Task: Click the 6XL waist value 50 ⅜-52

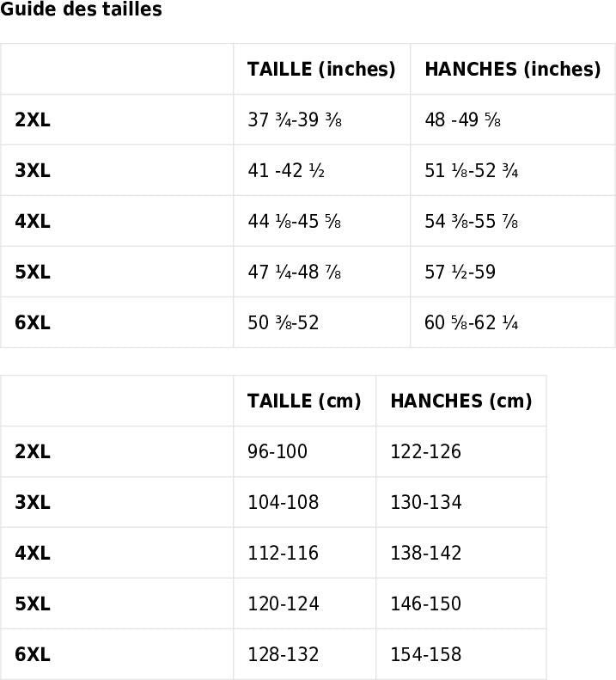Action: coord(284,323)
